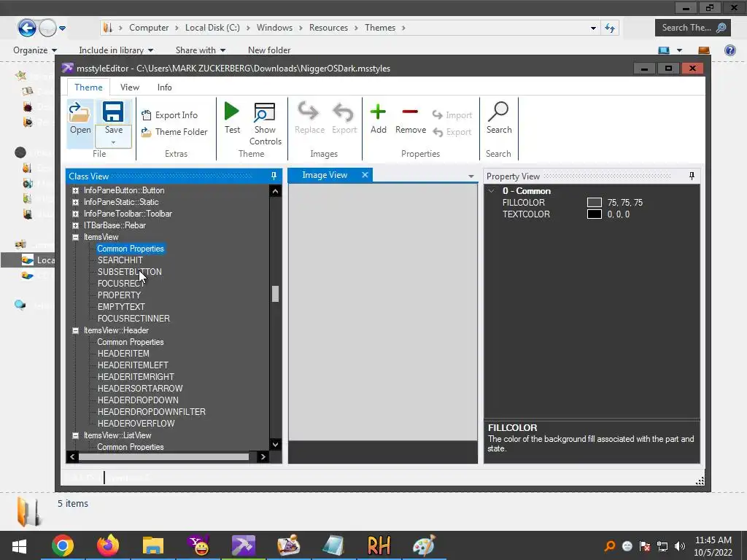Collapse the ItemsView::ListView node
Viewport: 747px width, 560px height.
coord(75,435)
